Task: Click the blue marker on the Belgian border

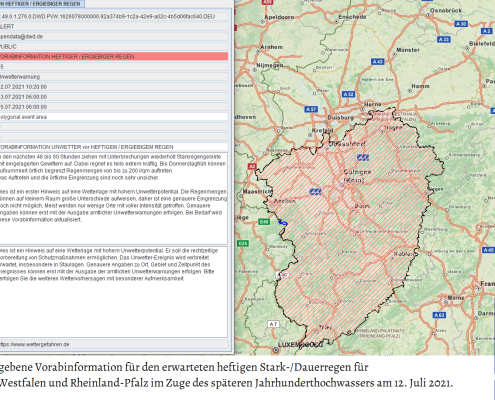Action: (283, 222)
